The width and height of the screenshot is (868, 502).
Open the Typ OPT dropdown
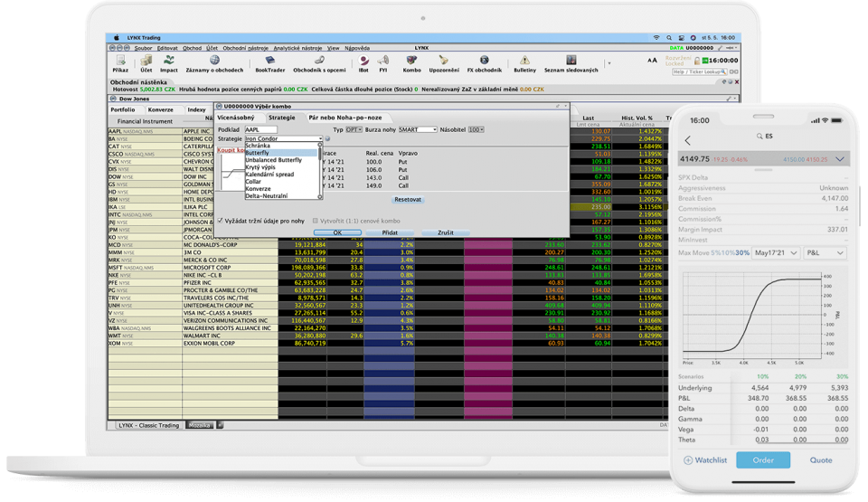[354, 129]
